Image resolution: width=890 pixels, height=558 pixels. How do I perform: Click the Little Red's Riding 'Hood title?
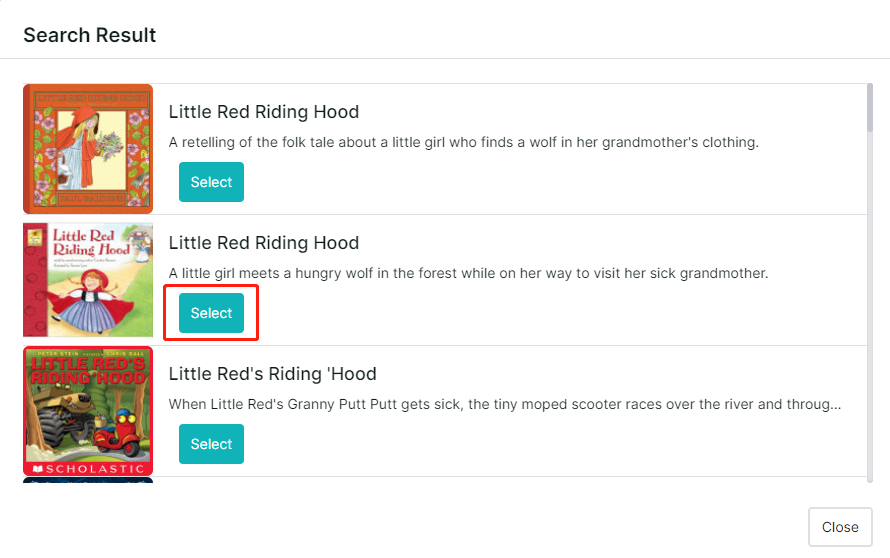point(272,374)
